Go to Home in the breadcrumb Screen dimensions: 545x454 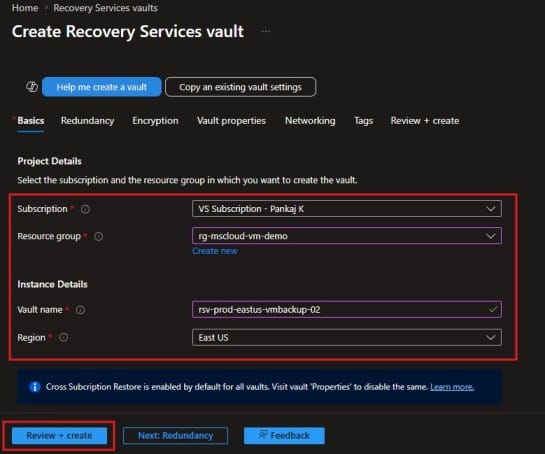pos(25,8)
